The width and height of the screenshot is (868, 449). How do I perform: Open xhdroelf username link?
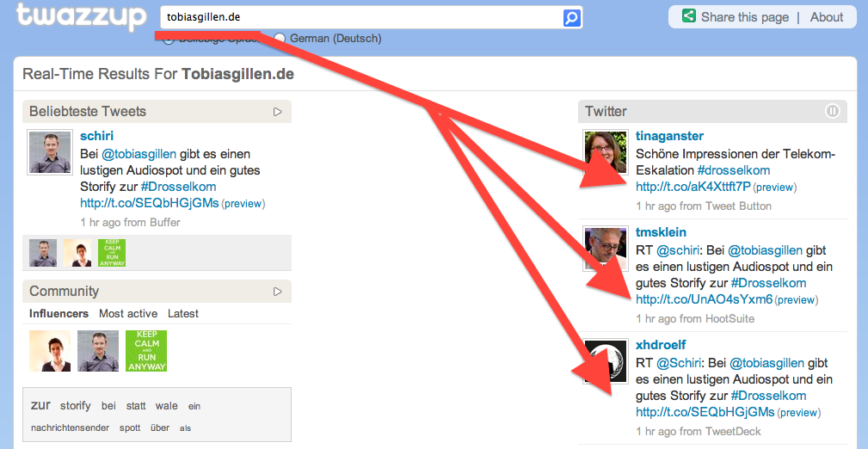(x=661, y=346)
